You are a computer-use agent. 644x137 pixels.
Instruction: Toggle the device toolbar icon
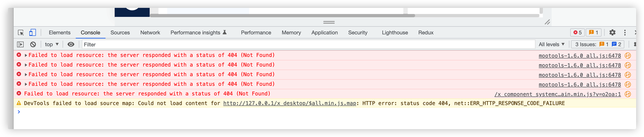pyautogui.click(x=32, y=33)
